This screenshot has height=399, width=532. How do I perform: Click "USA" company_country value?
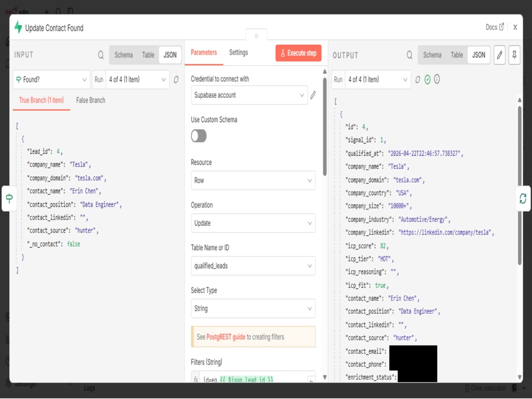click(402, 194)
